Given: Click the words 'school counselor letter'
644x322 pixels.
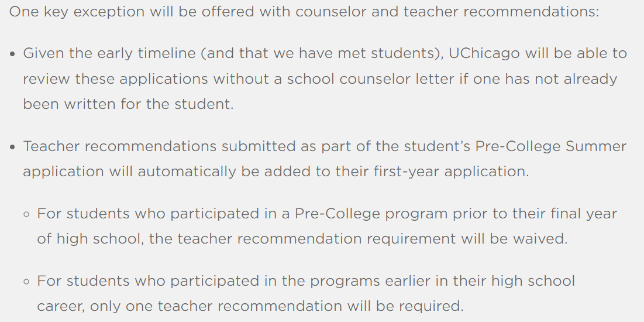Looking at the screenshot, I should click(x=370, y=78).
